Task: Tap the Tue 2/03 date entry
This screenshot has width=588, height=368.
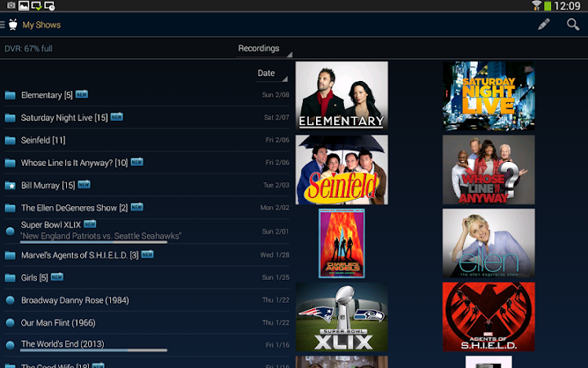Action: pyautogui.click(x=276, y=185)
